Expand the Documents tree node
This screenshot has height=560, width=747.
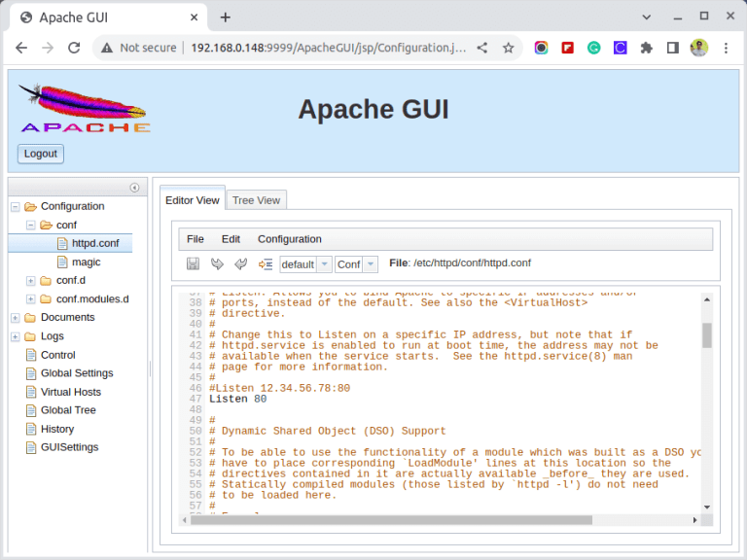coord(16,318)
